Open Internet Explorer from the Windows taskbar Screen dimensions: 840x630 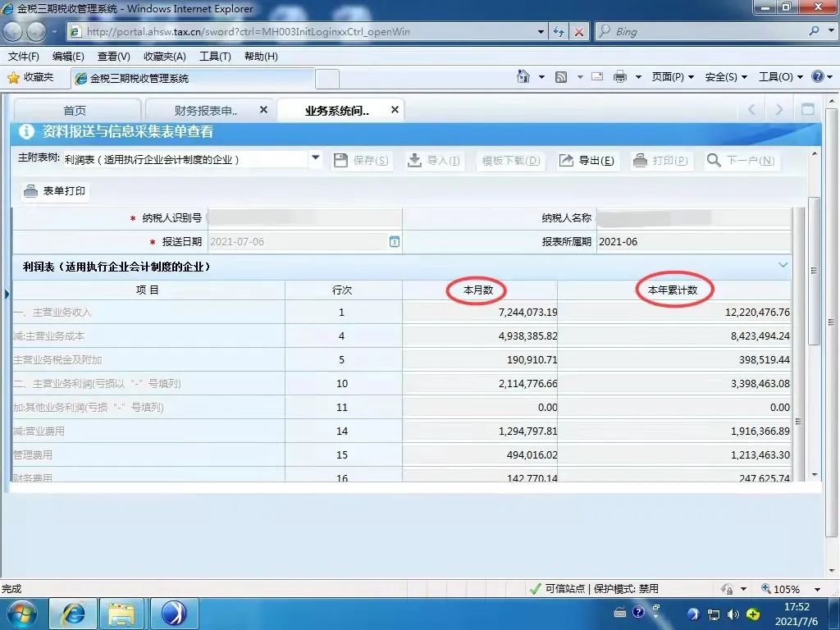pos(73,613)
